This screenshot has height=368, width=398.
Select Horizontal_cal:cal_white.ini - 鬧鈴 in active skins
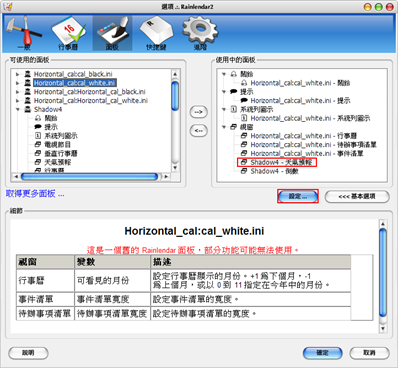300,83
